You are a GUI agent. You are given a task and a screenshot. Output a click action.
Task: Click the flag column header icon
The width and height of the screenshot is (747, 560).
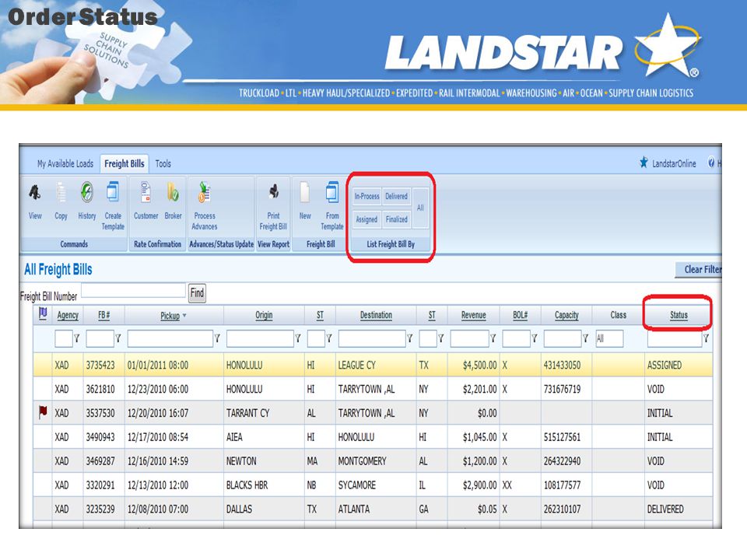(x=43, y=313)
